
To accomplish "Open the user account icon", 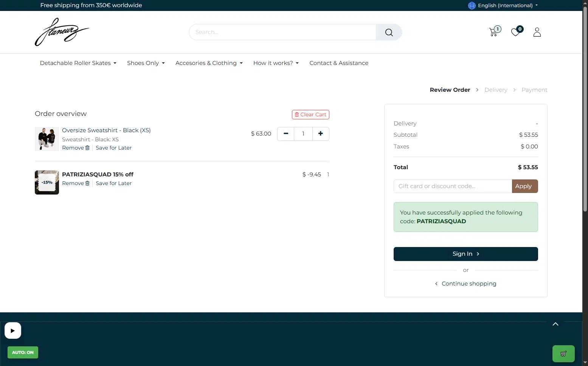I will point(537,32).
